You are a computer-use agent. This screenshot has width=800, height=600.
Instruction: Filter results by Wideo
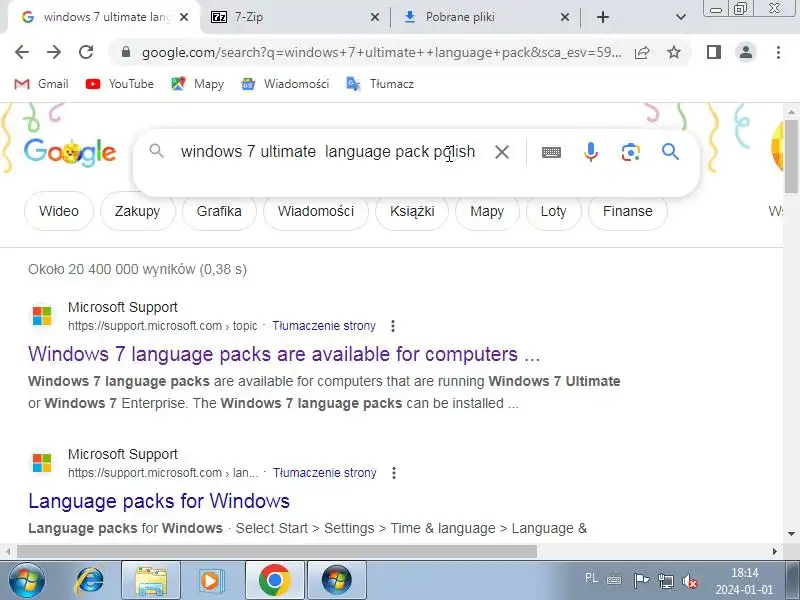pyautogui.click(x=59, y=211)
